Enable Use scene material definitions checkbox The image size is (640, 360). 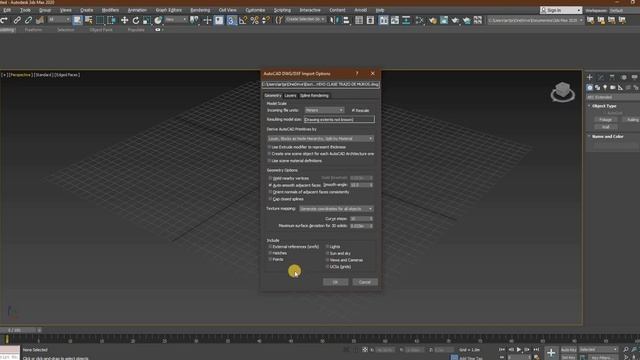(269, 161)
